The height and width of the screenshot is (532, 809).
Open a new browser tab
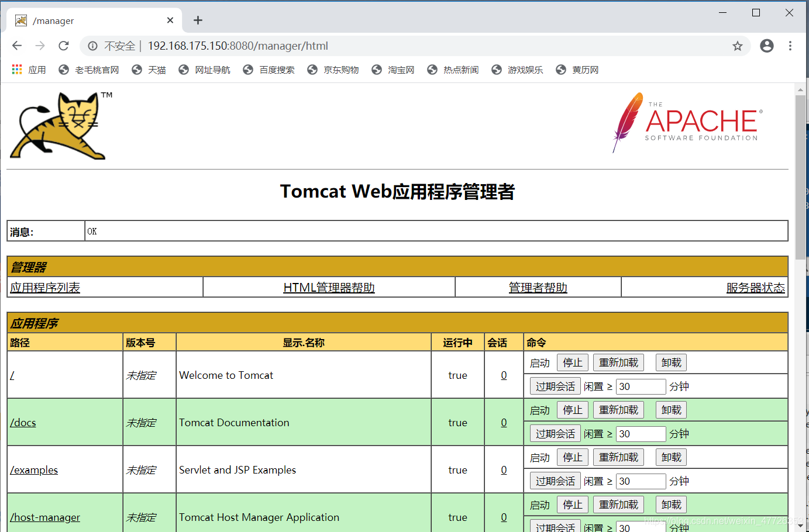pyautogui.click(x=198, y=20)
